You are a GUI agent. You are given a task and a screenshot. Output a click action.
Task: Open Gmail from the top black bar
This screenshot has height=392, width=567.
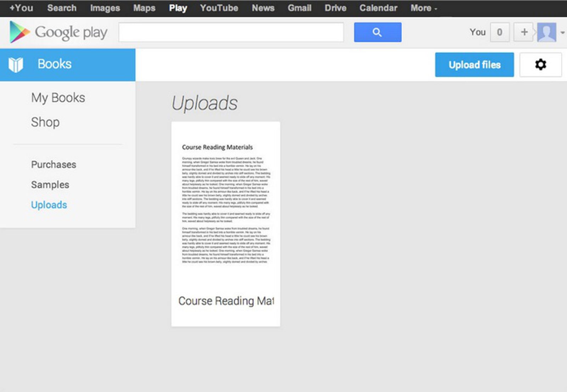(299, 8)
